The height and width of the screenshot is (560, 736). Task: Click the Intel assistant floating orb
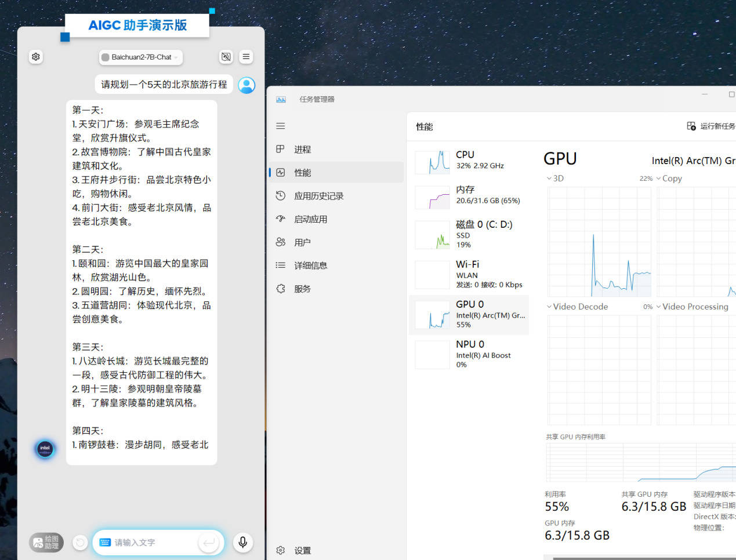pyautogui.click(x=45, y=448)
